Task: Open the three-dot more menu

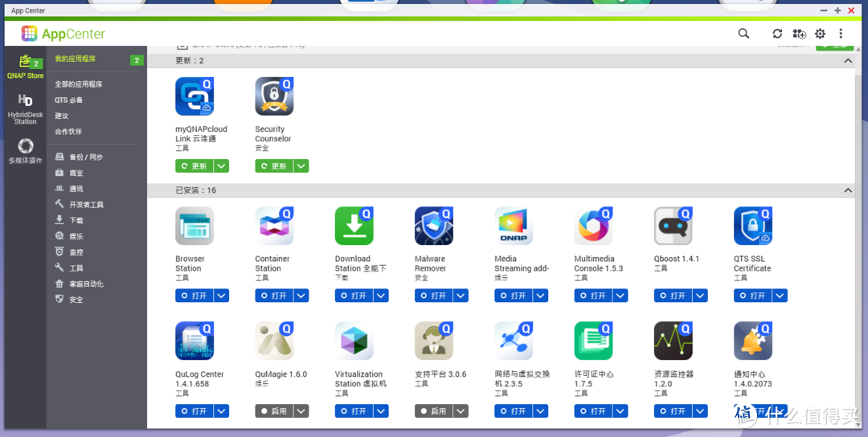Action: click(841, 34)
